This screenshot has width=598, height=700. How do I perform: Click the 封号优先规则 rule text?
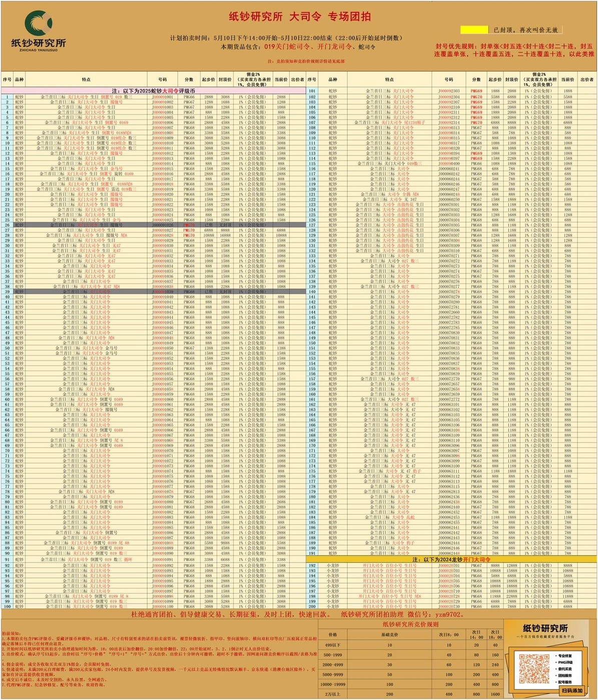(x=515, y=49)
